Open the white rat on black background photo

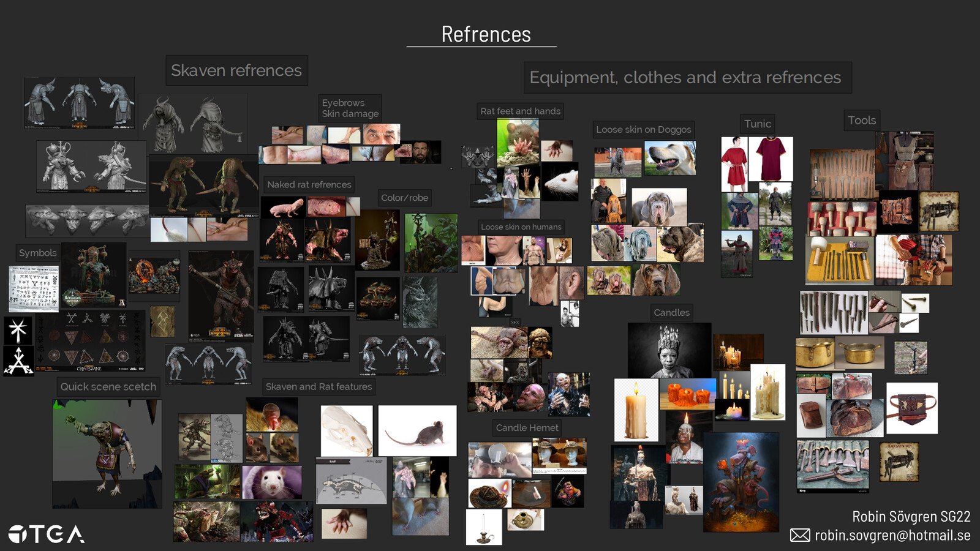560,181
